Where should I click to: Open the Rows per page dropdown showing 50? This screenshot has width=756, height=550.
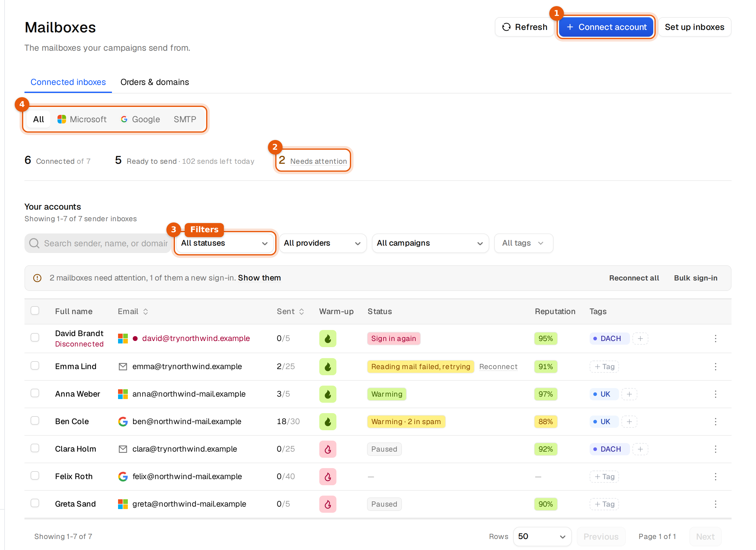[x=542, y=536]
